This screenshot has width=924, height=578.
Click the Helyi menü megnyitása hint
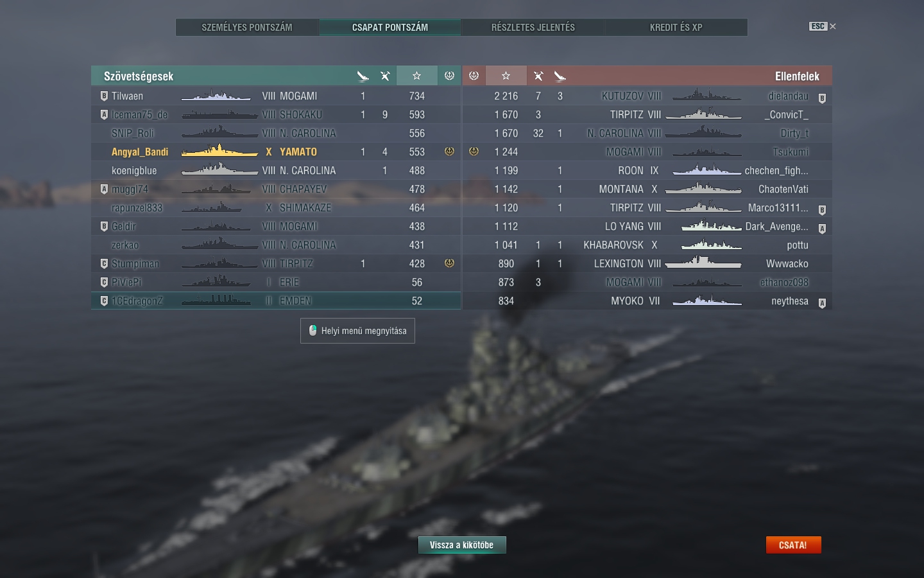pos(357,331)
